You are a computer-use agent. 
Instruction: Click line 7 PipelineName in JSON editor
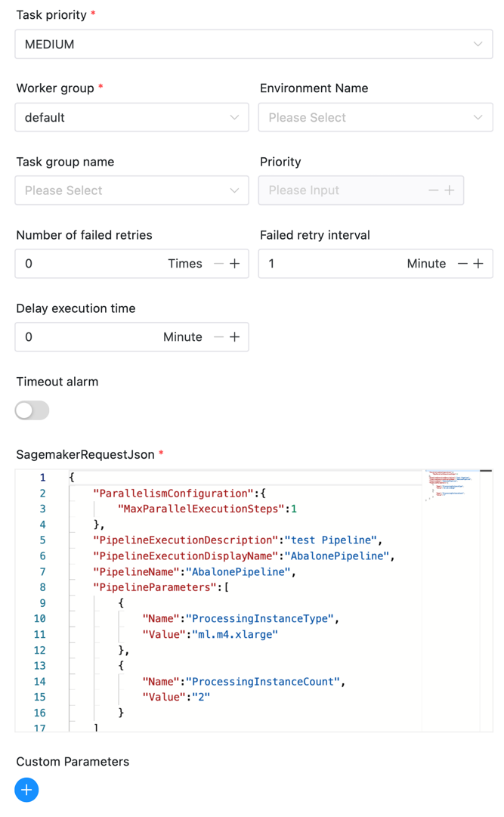pyautogui.click(x=192, y=571)
